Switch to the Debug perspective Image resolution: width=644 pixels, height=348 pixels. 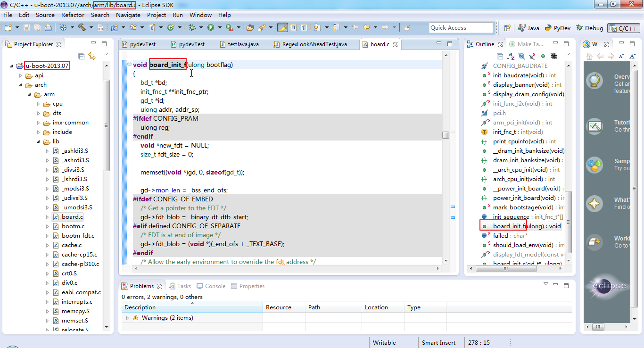pyautogui.click(x=590, y=28)
